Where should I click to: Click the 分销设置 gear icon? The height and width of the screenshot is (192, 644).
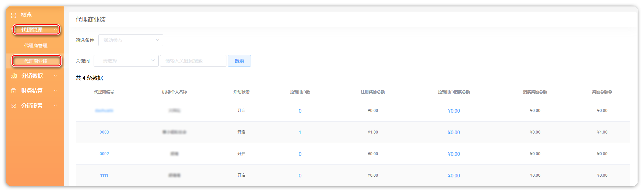[14, 106]
